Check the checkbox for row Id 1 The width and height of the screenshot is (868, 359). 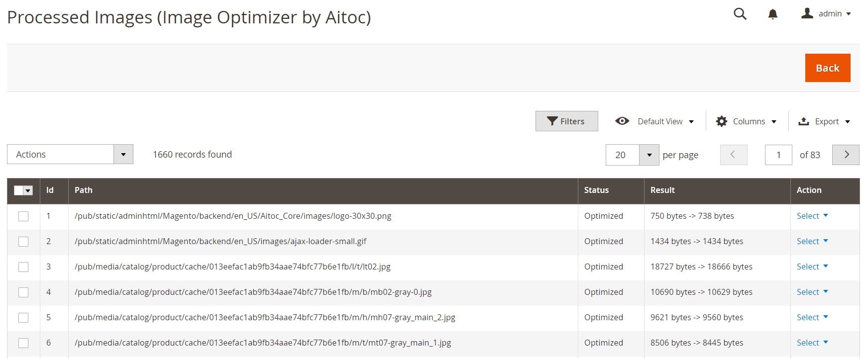23,216
